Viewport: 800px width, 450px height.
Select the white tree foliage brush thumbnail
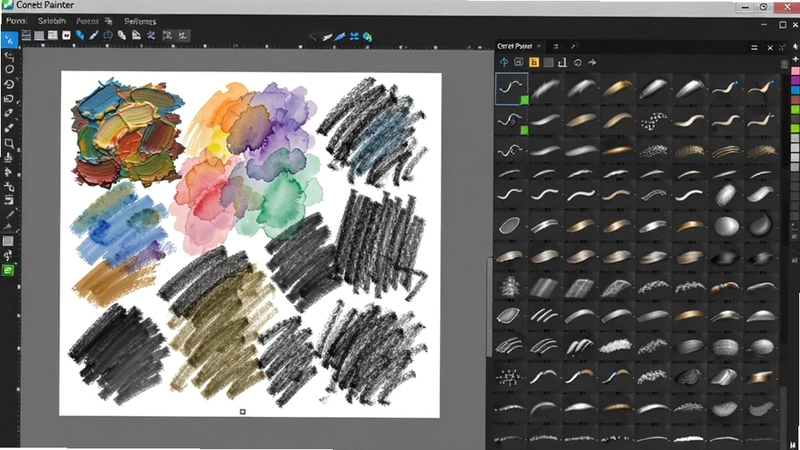(509, 287)
